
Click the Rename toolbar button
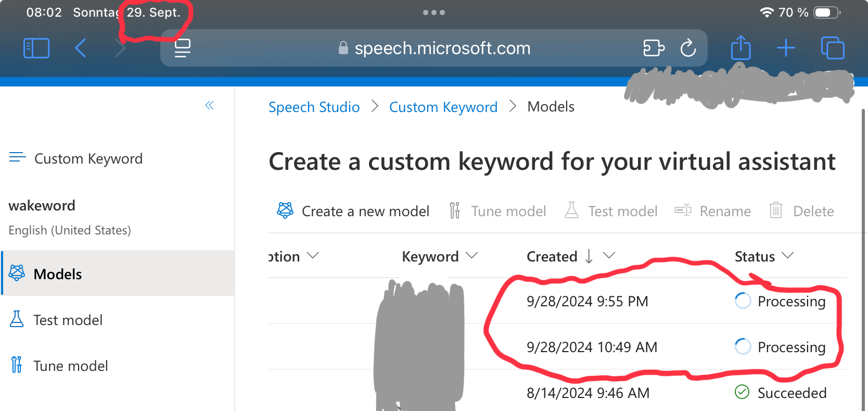(712, 211)
